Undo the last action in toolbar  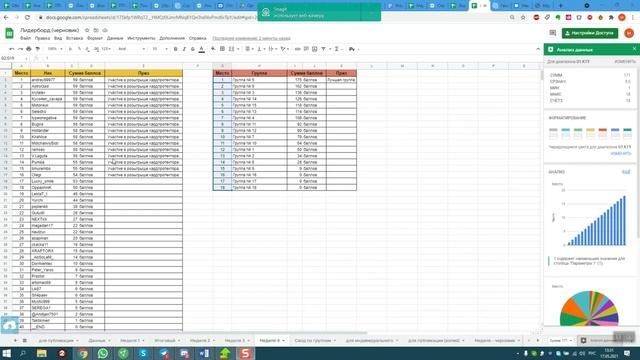pyautogui.click(x=12, y=49)
